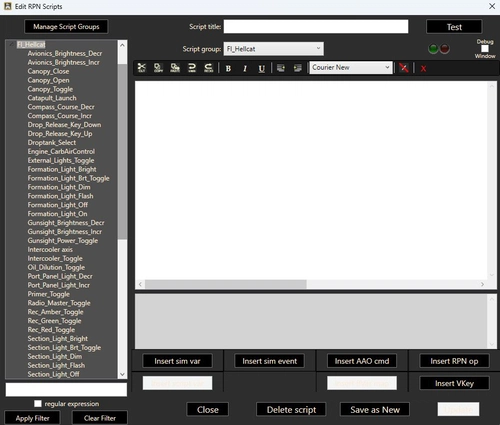Select Rec_Amber_Toggle script

coord(55,312)
